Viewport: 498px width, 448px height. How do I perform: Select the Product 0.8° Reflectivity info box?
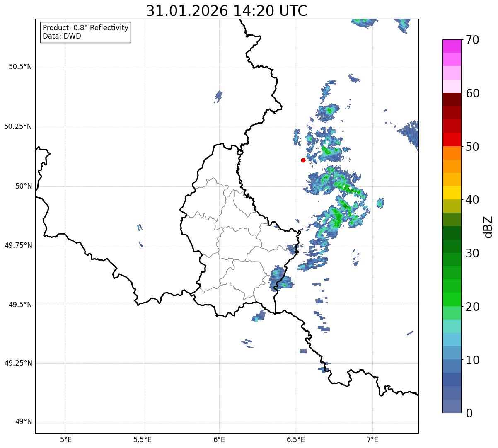click(85, 32)
